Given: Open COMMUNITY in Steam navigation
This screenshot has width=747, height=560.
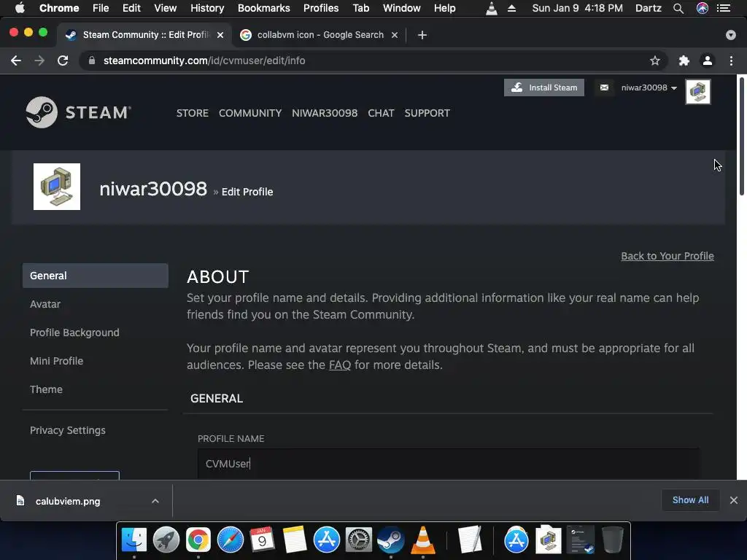Looking at the screenshot, I should (x=250, y=113).
